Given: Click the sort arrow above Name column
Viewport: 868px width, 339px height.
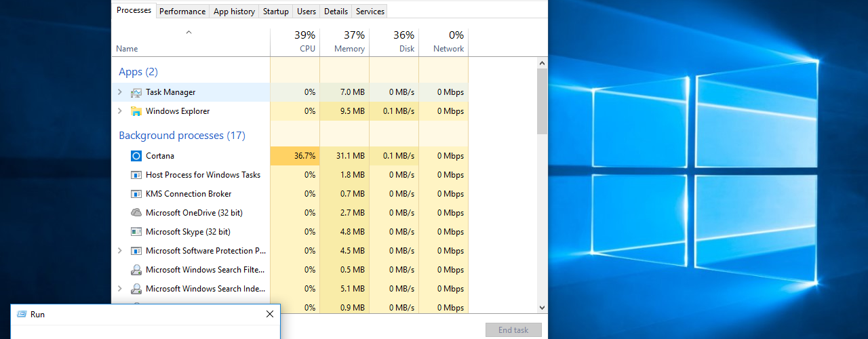Looking at the screenshot, I should (x=189, y=32).
